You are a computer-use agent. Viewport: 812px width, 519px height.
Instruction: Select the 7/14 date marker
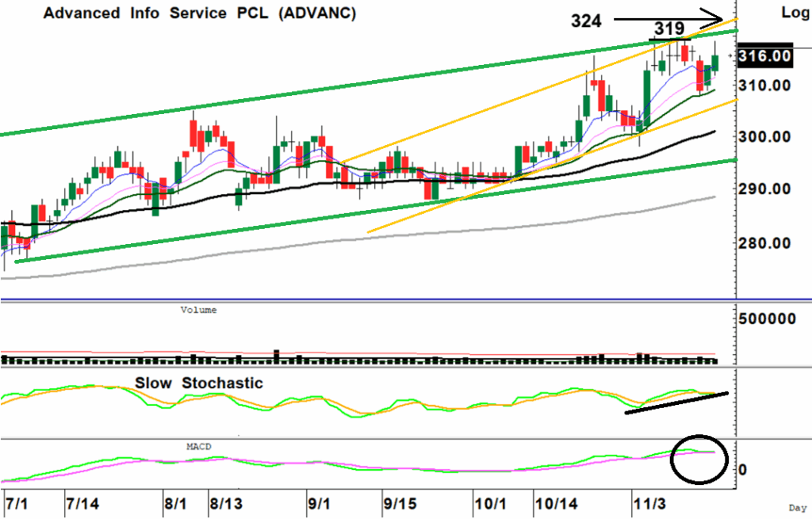pyautogui.click(x=82, y=504)
